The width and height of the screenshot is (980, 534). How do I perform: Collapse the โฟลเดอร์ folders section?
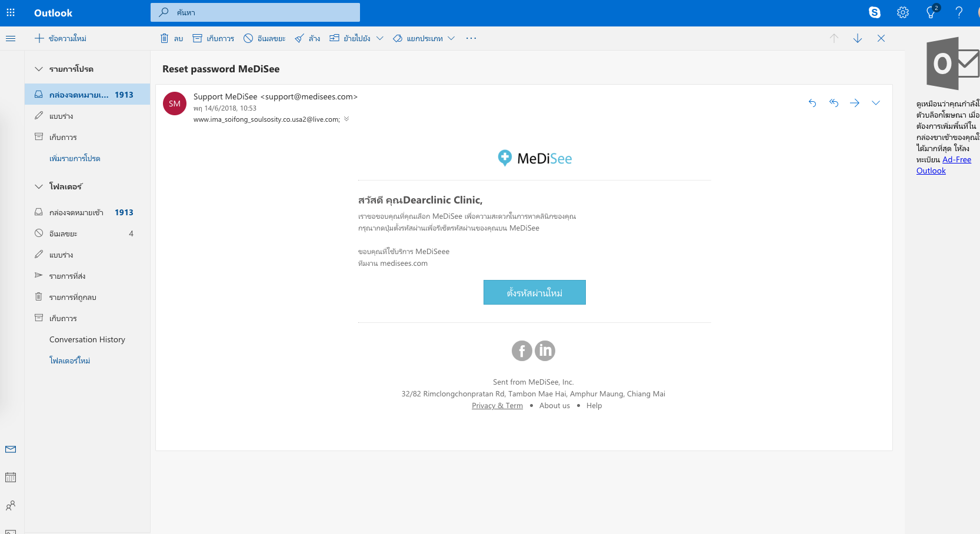click(x=39, y=186)
